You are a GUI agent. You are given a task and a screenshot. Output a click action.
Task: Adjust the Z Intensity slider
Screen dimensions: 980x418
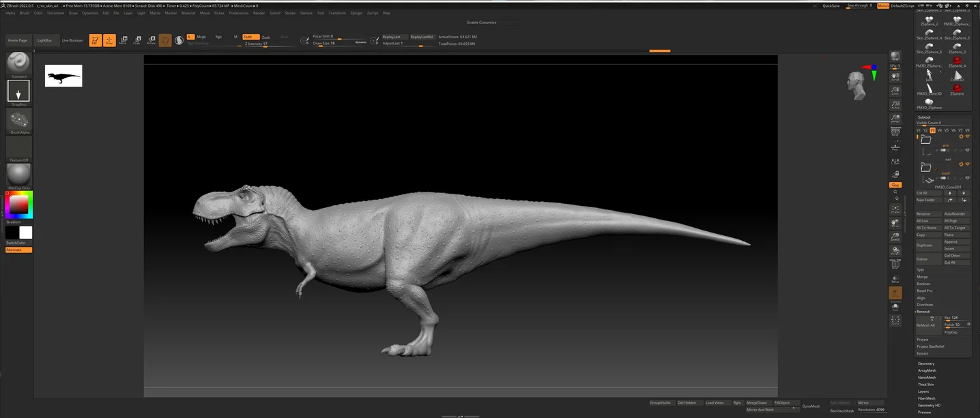[x=269, y=44]
